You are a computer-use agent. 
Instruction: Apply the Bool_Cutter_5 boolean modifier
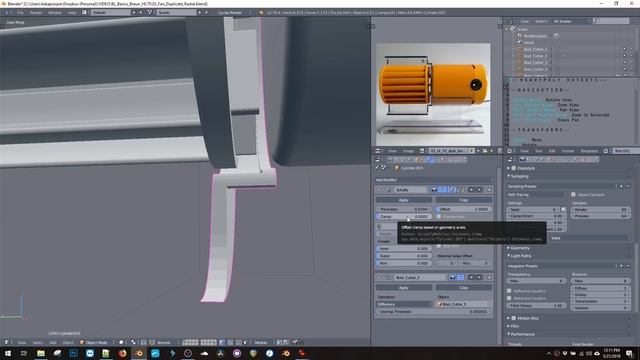click(x=403, y=288)
